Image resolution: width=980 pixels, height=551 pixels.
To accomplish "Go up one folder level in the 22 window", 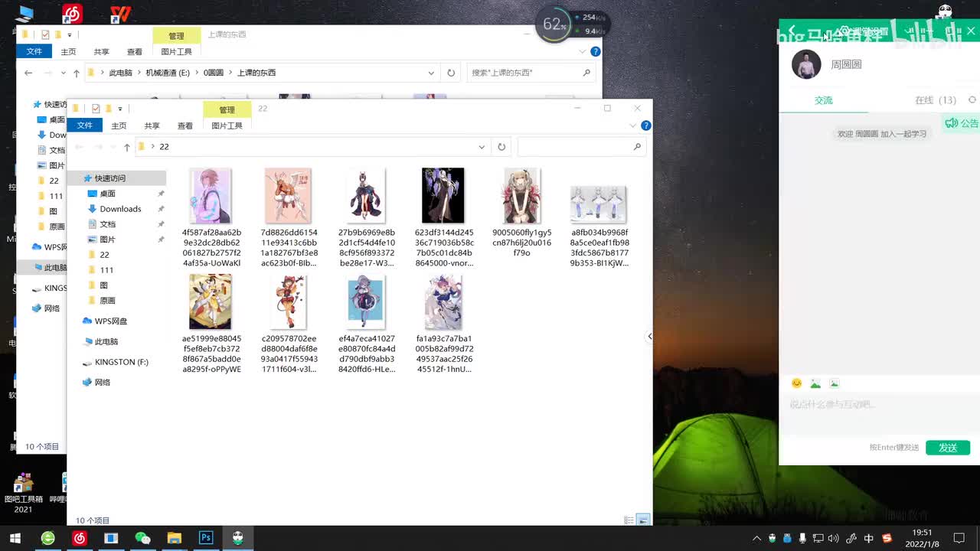I will coord(127,147).
